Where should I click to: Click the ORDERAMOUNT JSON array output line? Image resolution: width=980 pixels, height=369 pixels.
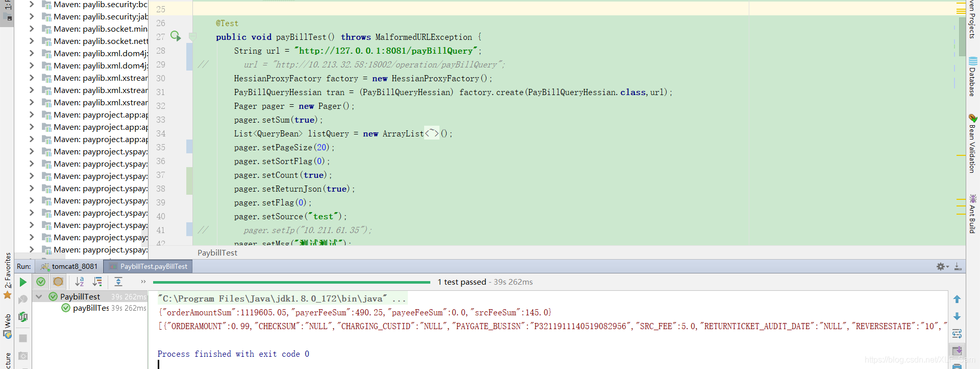pyautogui.click(x=553, y=326)
